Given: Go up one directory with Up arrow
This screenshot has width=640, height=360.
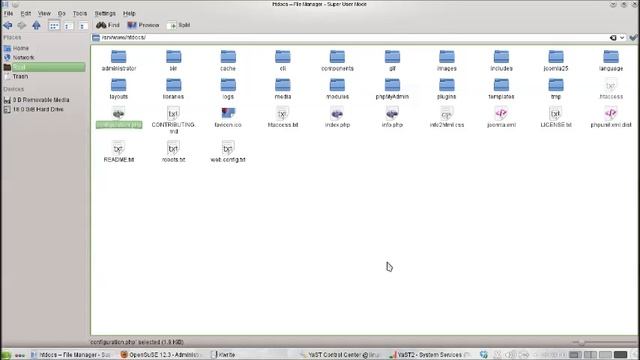Looking at the screenshot, I should click(36, 25).
